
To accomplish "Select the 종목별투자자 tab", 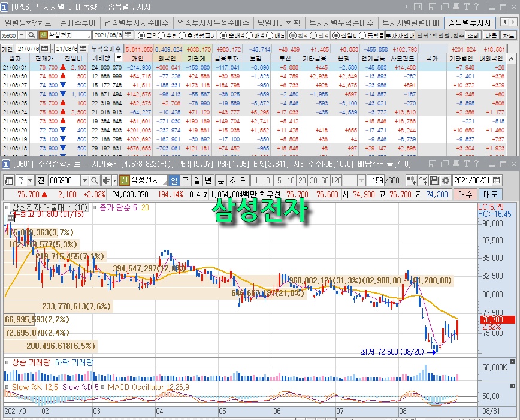I will (x=470, y=23).
